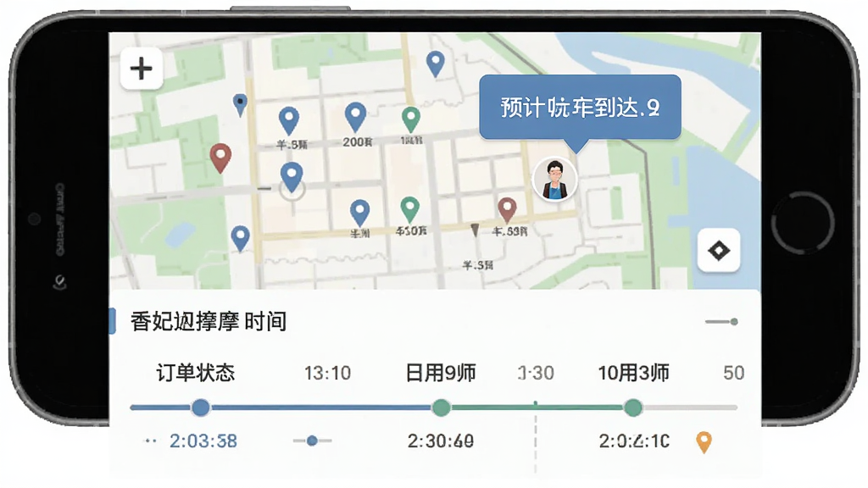Tap the small blue slider dot in the bottom row
The width and height of the screenshot is (868, 488).
tap(312, 441)
